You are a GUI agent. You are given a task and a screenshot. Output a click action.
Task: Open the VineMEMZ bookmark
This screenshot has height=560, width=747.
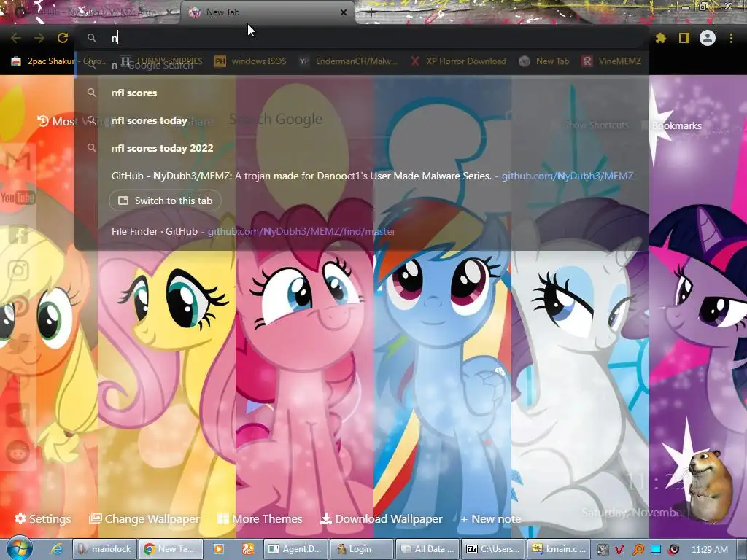pos(612,61)
